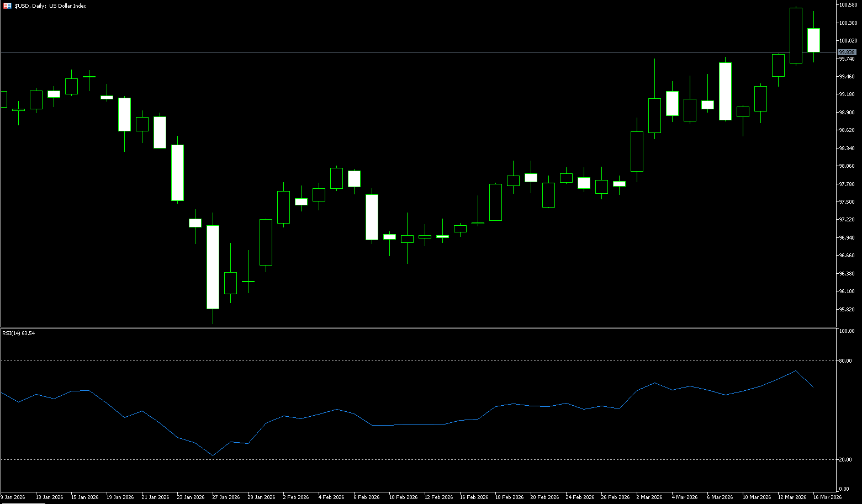862x504 pixels.
Task: Select the large bearish candle of 27 Jan 2026
Action: pyautogui.click(x=213, y=267)
